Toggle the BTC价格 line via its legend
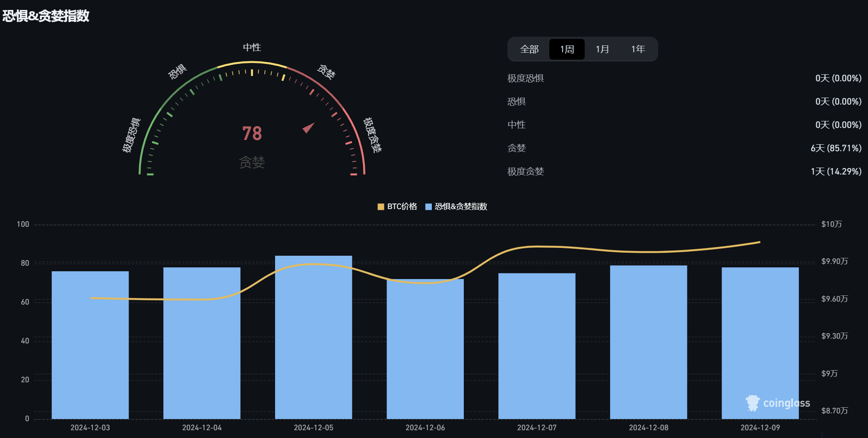868x438 pixels. point(397,207)
